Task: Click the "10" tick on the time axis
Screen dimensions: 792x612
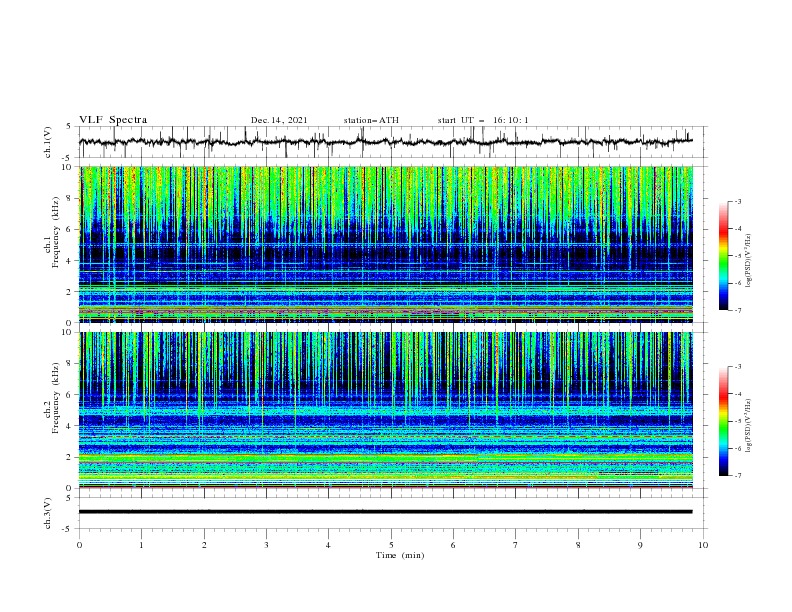Action: point(703,545)
